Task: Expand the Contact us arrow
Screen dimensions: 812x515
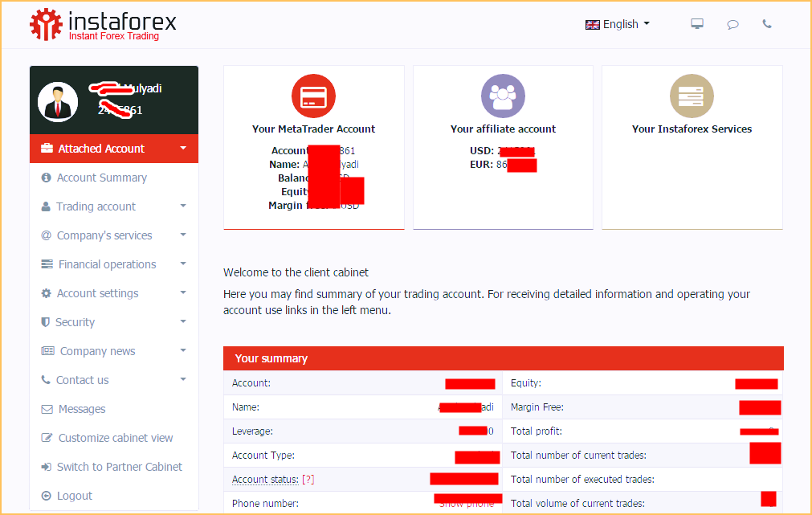Action: (183, 379)
